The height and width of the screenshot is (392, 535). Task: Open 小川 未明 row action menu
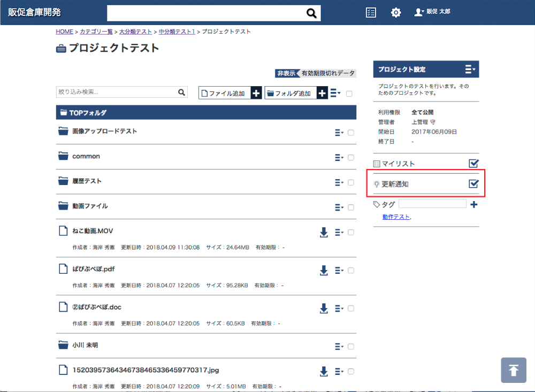(339, 347)
